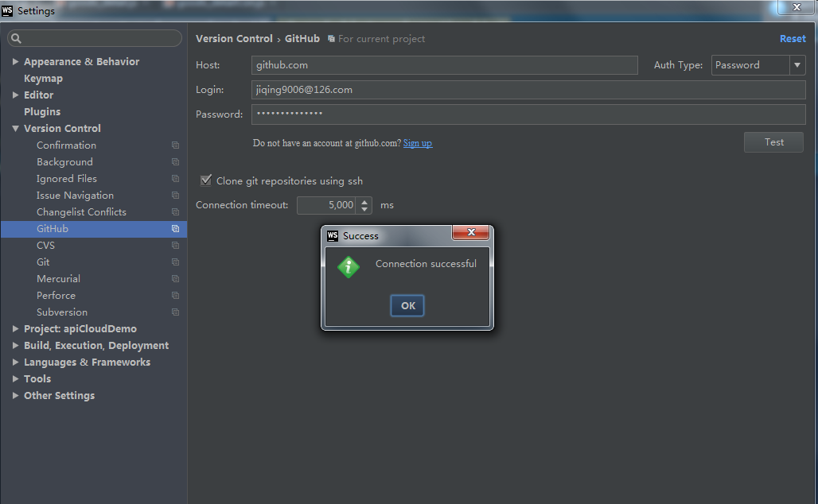
Task: Click the settings search box
Action: click(x=95, y=38)
